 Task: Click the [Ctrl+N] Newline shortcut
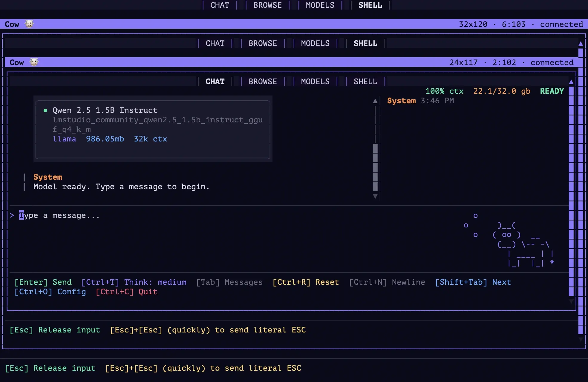pyautogui.click(x=387, y=282)
